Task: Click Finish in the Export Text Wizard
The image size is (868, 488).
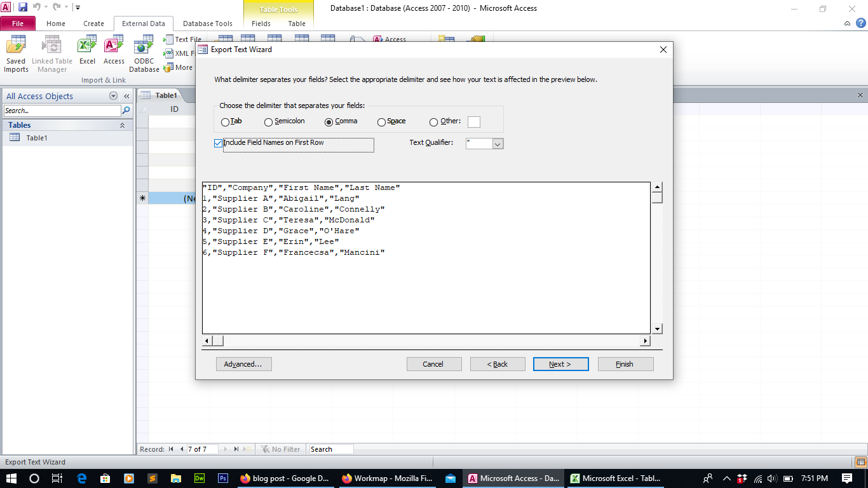Action: (625, 364)
